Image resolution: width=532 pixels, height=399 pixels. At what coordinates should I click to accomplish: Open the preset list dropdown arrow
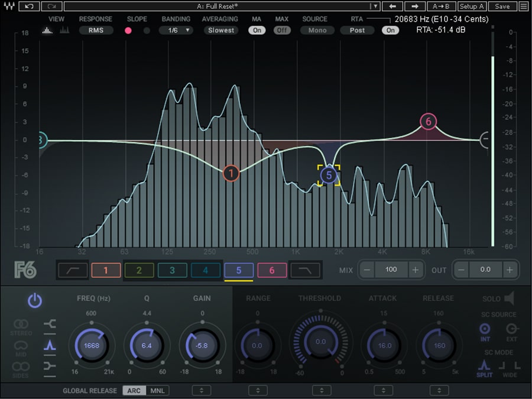(x=375, y=6)
